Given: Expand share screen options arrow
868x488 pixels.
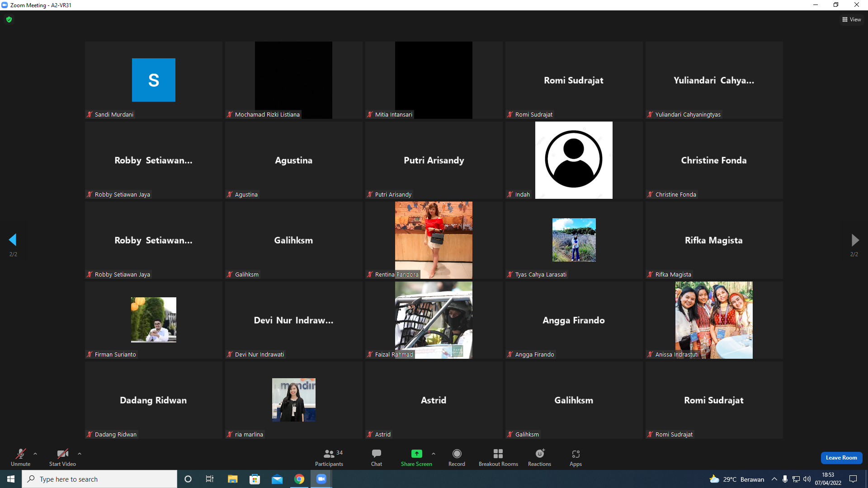Looking at the screenshot, I should point(434,454).
